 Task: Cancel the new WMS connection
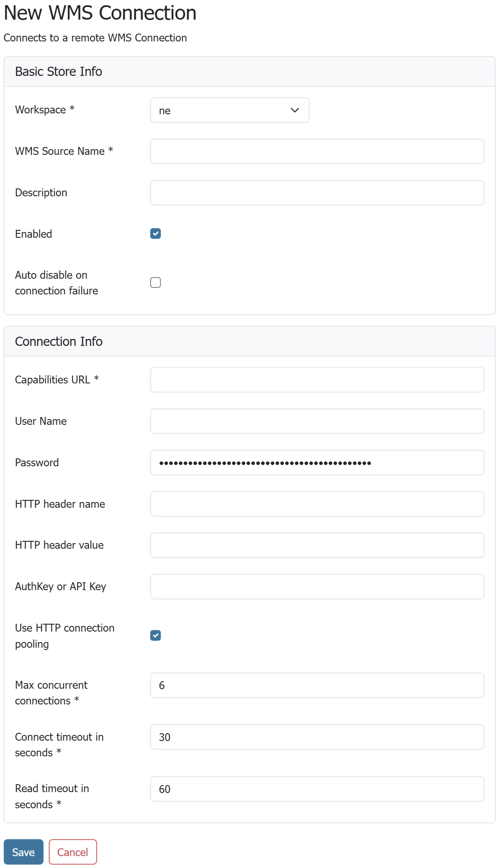(72, 852)
